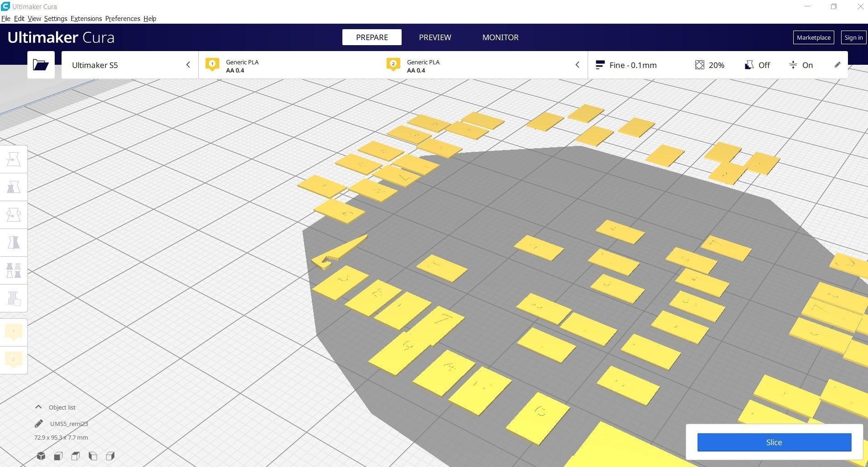868x467 pixels.
Task: Click the extruder 1 Generic PLA icon
Action: (x=212, y=65)
